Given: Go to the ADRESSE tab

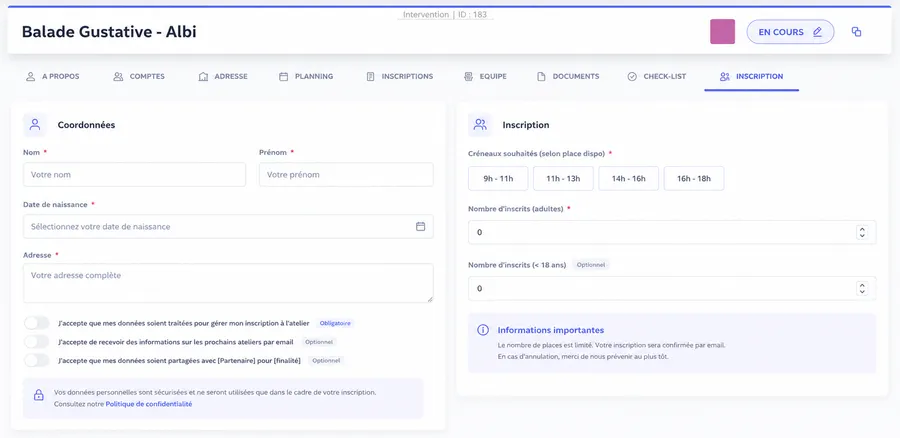Looking at the screenshot, I should click(x=223, y=76).
